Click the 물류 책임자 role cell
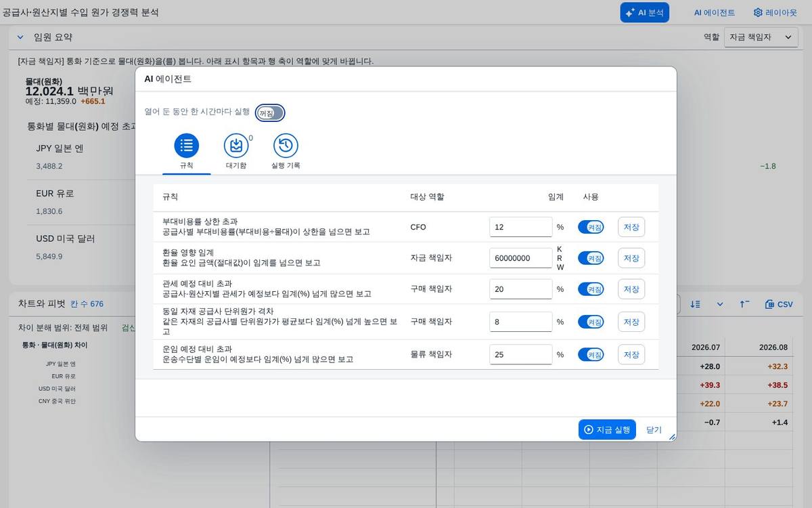 [431, 354]
